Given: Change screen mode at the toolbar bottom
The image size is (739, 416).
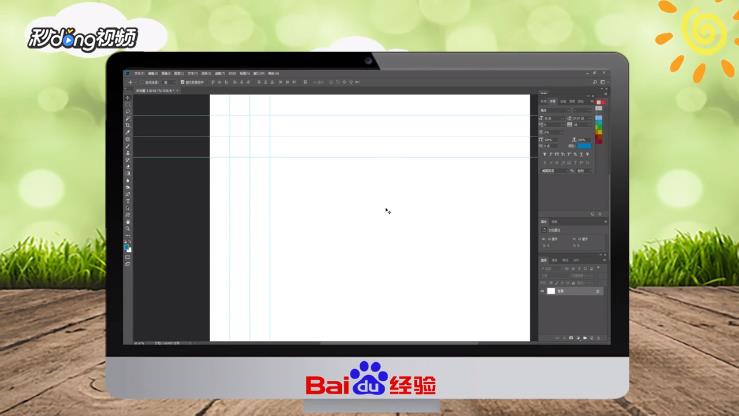Looking at the screenshot, I should pyautogui.click(x=128, y=264).
